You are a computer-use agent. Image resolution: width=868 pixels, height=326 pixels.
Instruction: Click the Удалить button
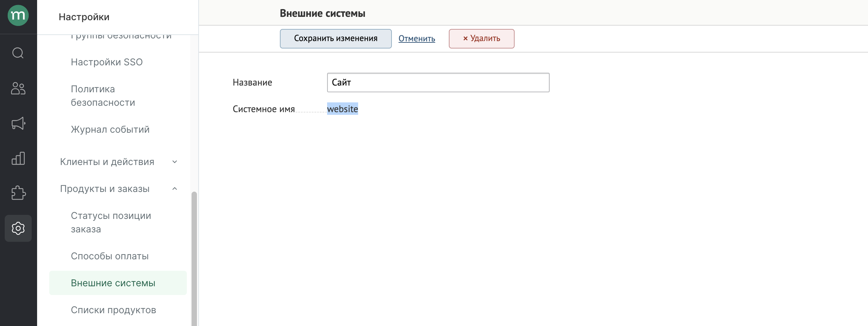point(482,39)
